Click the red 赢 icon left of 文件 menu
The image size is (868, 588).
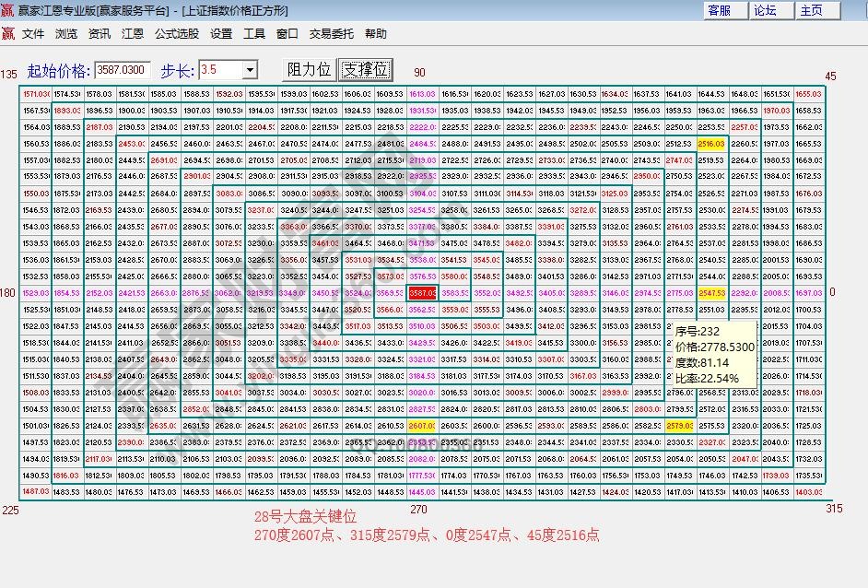click(x=9, y=33)
